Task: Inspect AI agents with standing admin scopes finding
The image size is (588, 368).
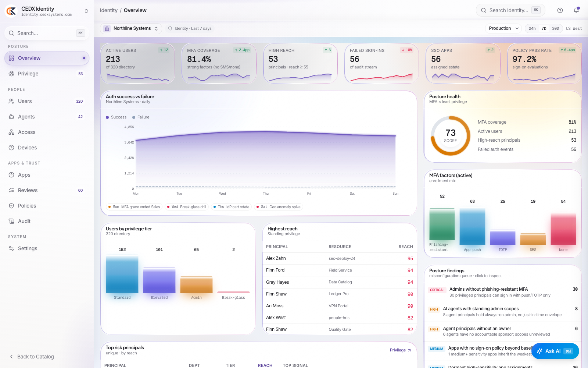Action: pos(503,312)
